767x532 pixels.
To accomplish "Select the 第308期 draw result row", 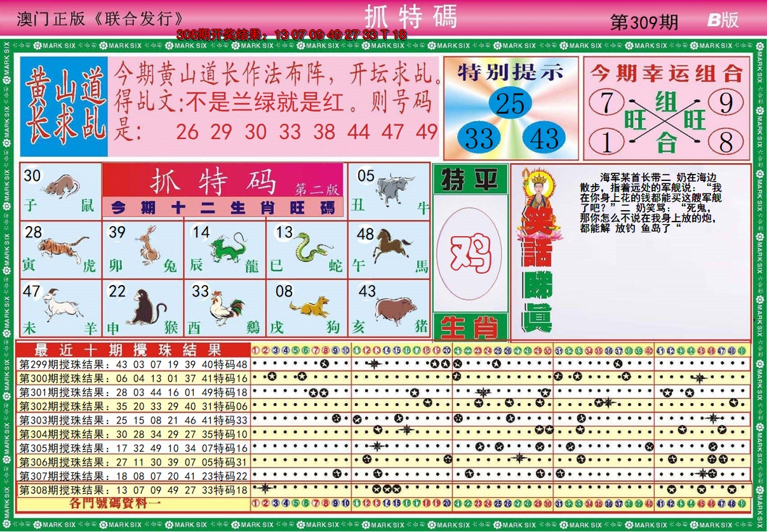I will tap(133, 490).
